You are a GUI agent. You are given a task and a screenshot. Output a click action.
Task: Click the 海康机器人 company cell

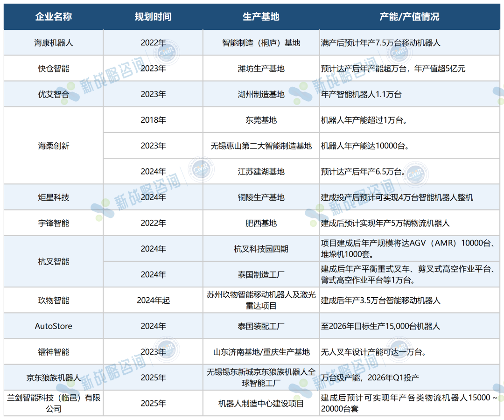tap(53, 43)
